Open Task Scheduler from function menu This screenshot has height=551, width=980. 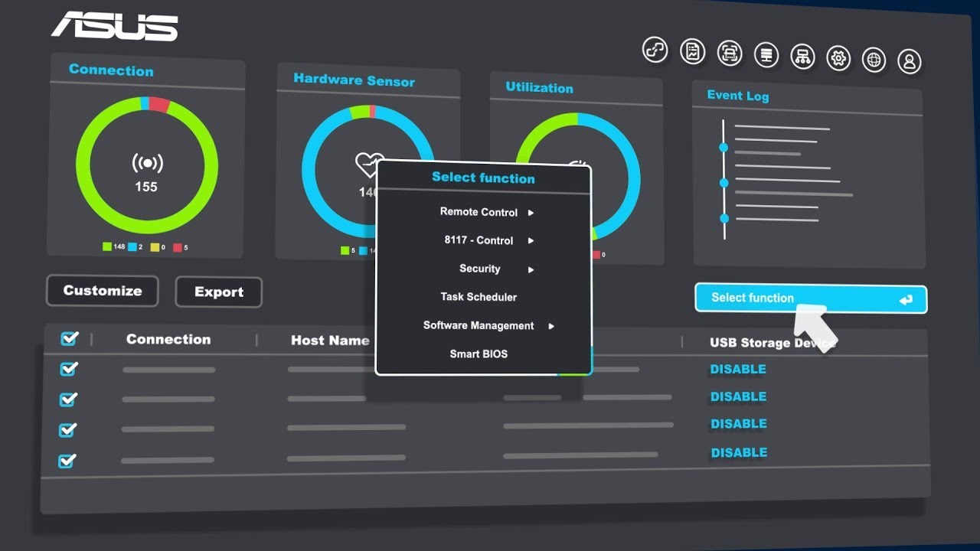(x=479, y=297)
